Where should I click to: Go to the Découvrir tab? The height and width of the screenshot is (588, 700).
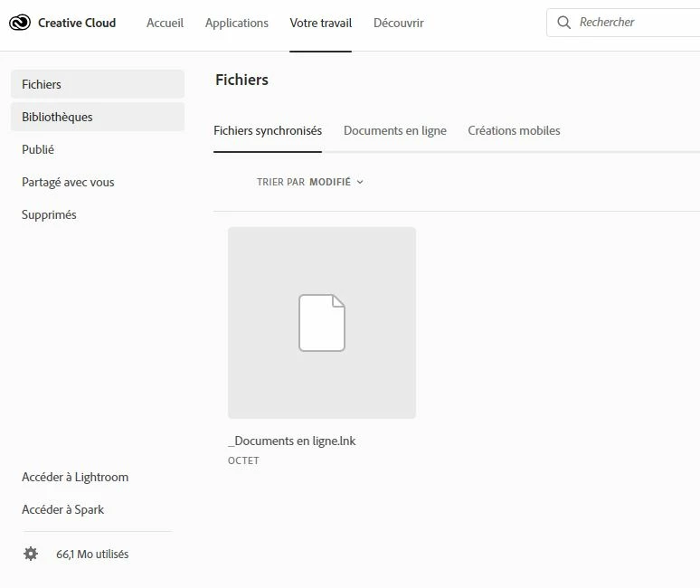399,23
